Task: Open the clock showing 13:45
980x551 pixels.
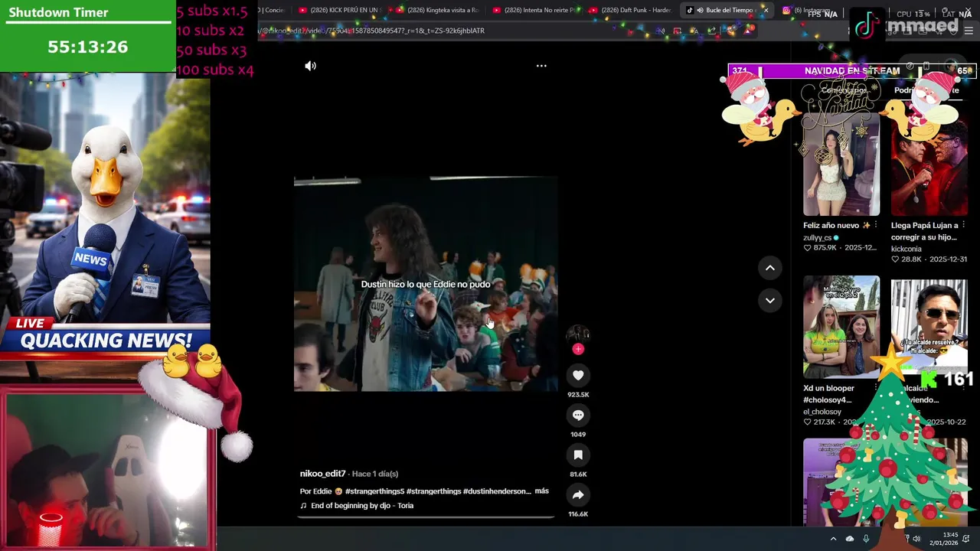Action: point(946,539)
